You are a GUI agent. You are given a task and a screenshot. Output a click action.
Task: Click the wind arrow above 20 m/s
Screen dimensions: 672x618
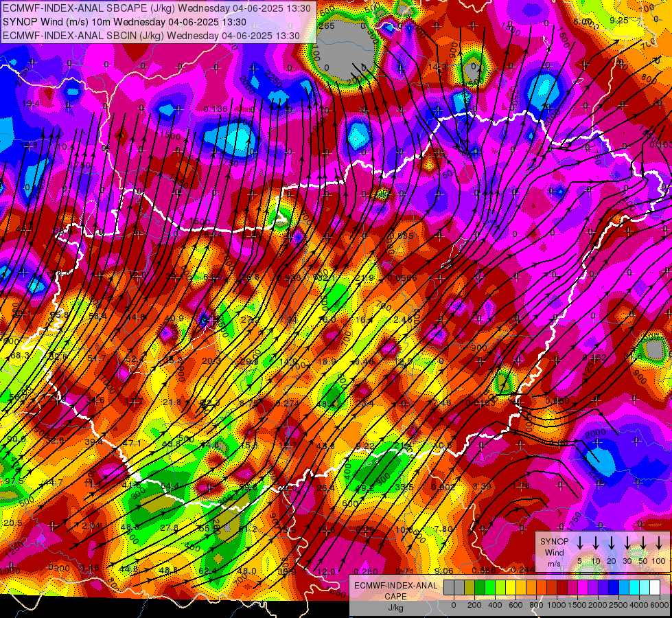click(612, 542)
